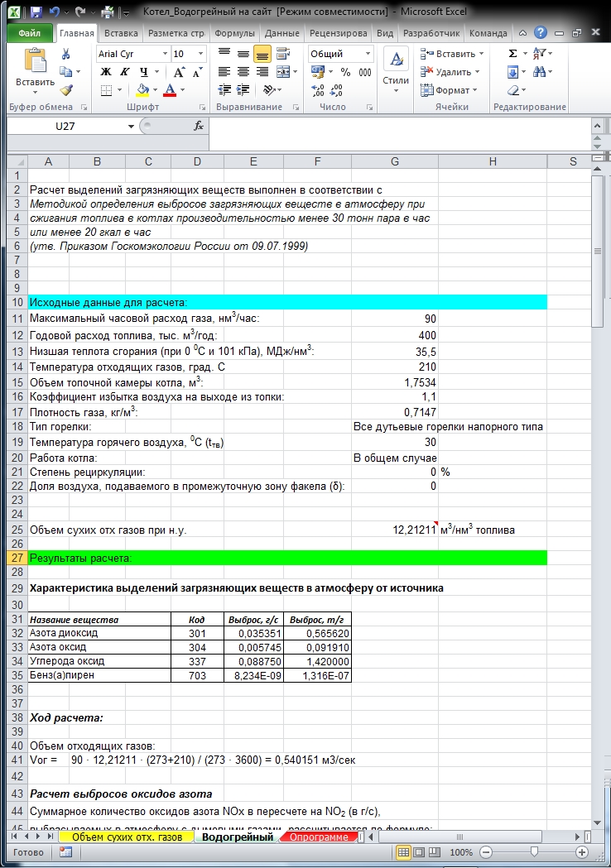The height and width of the screenshot is (868, 611).
Task: Increase the cell indent
Action: 243,89
